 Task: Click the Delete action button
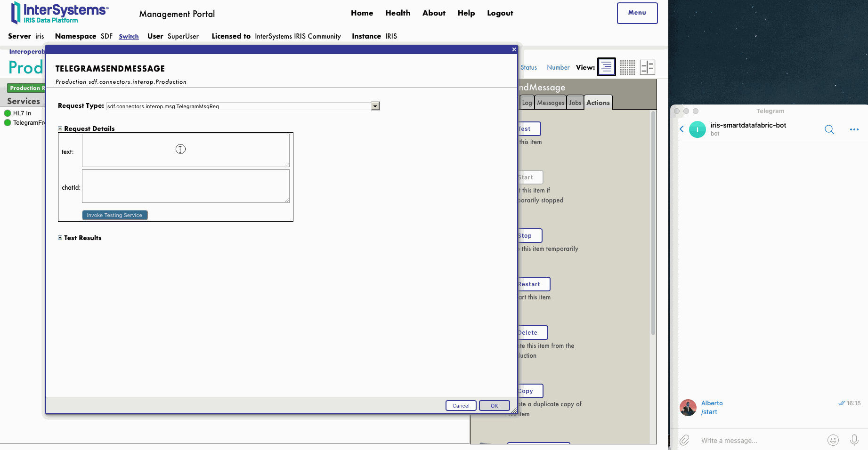click(x=532, y=332)
